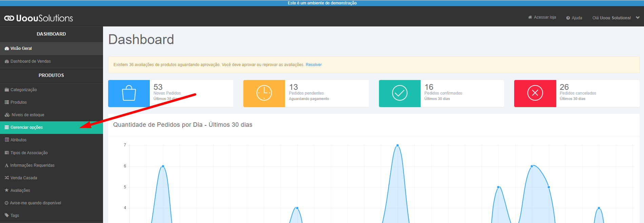Click the Tipos de Associação icon

[x=7, y=153]
